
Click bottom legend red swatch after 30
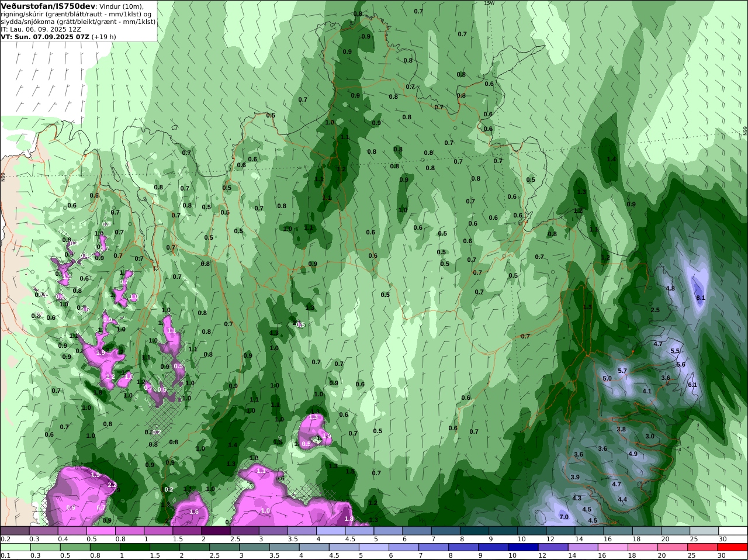[733, 548]
